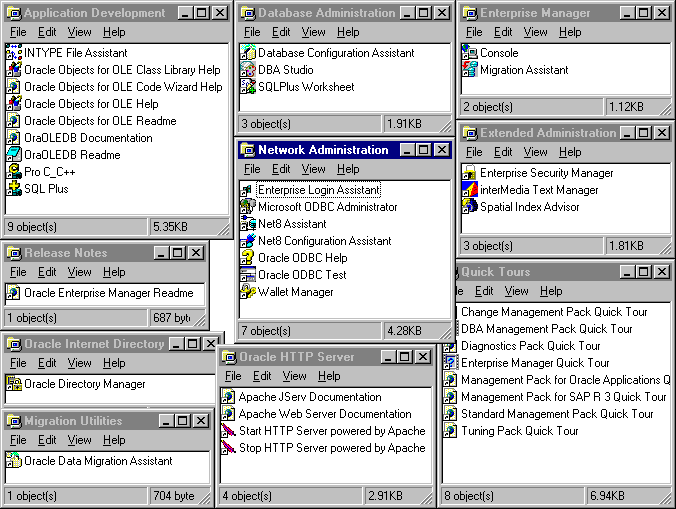Open Database Configuration Assistant icon
676x509 pixels.
point(248,53)
